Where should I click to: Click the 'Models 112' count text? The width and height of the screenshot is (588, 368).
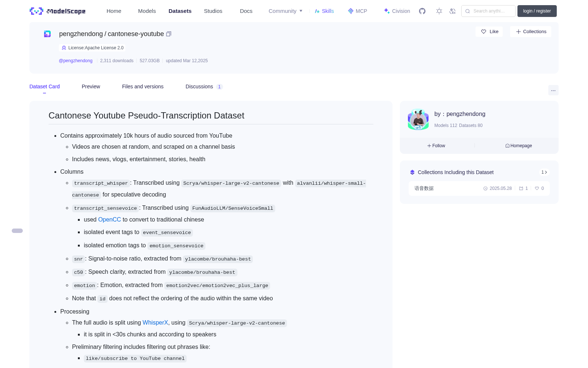point(446,125)
